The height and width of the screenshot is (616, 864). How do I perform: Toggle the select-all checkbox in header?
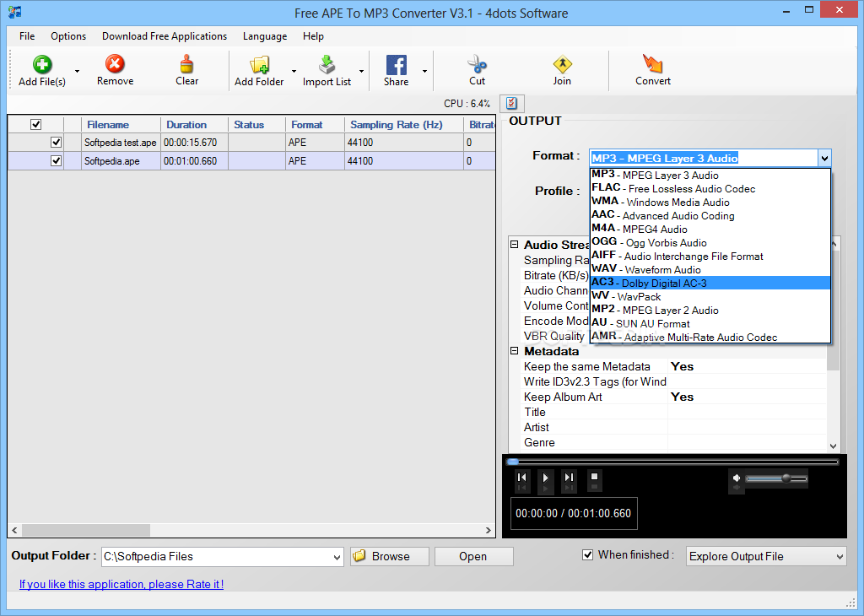pos(35,125)
